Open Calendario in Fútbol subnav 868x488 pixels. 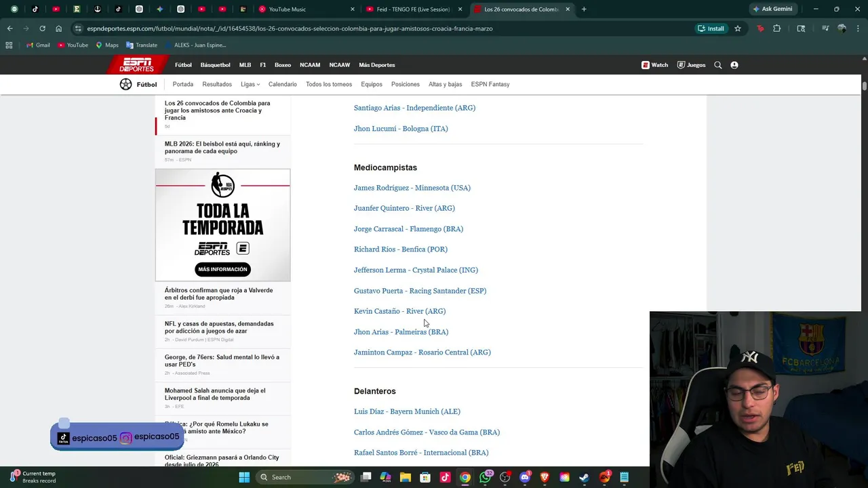[x=283, y=84]
